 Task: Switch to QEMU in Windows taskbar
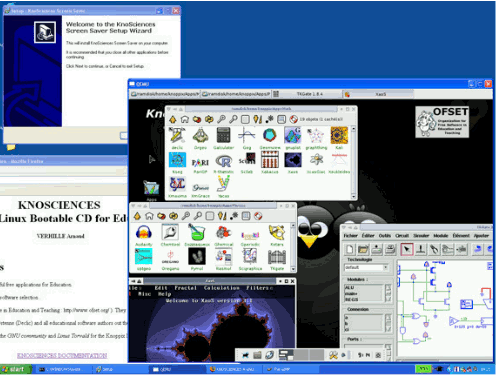coord(176,369)
